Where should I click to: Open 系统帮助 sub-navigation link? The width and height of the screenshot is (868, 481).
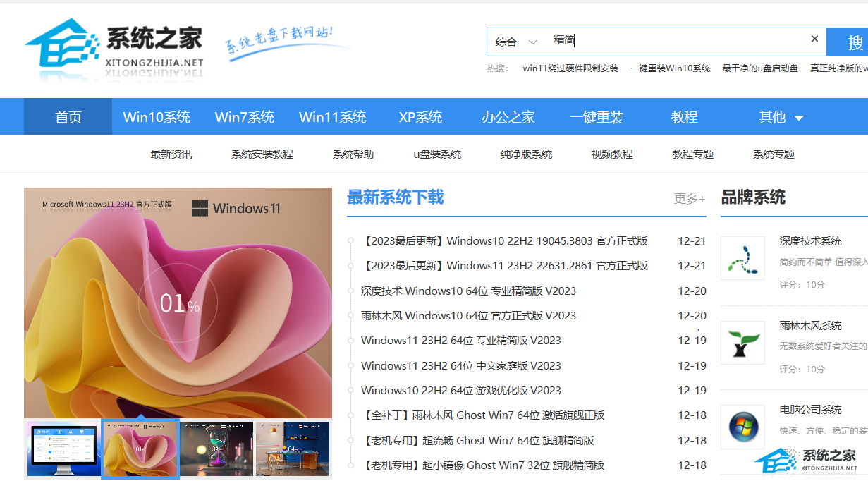point(353,154)
